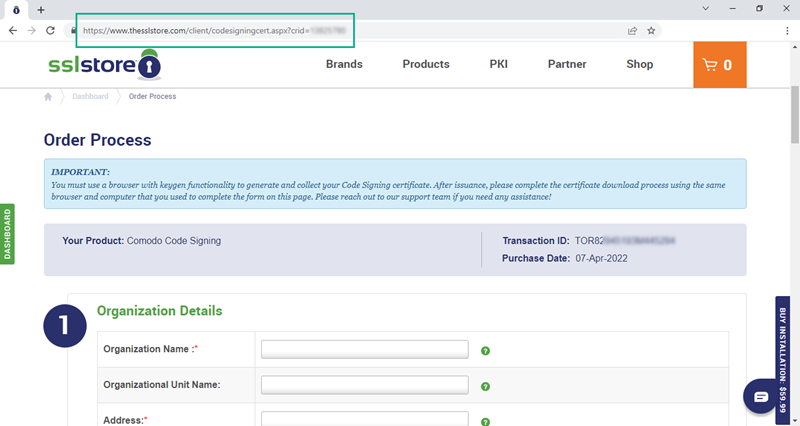The image size is (800, 426).
Task: Open the green DASHBOARD side tab
Action: (7, 234)
